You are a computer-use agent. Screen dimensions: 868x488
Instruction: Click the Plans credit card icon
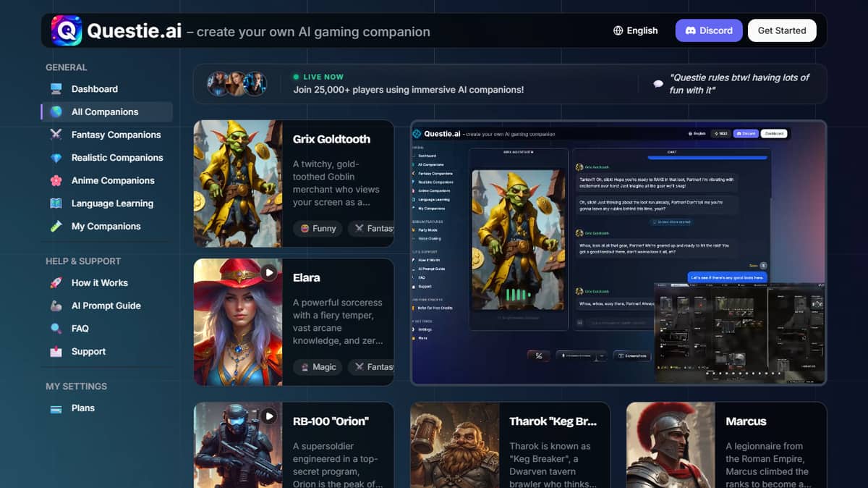(x=56, y=408)
